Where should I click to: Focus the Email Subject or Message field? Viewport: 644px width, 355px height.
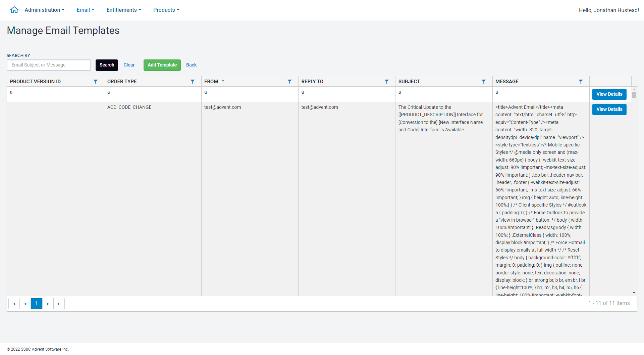(x=49, y=65)
